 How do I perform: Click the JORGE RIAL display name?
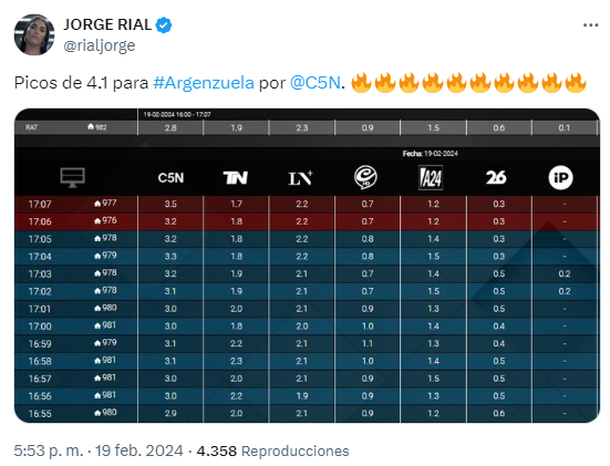(107, 25)
